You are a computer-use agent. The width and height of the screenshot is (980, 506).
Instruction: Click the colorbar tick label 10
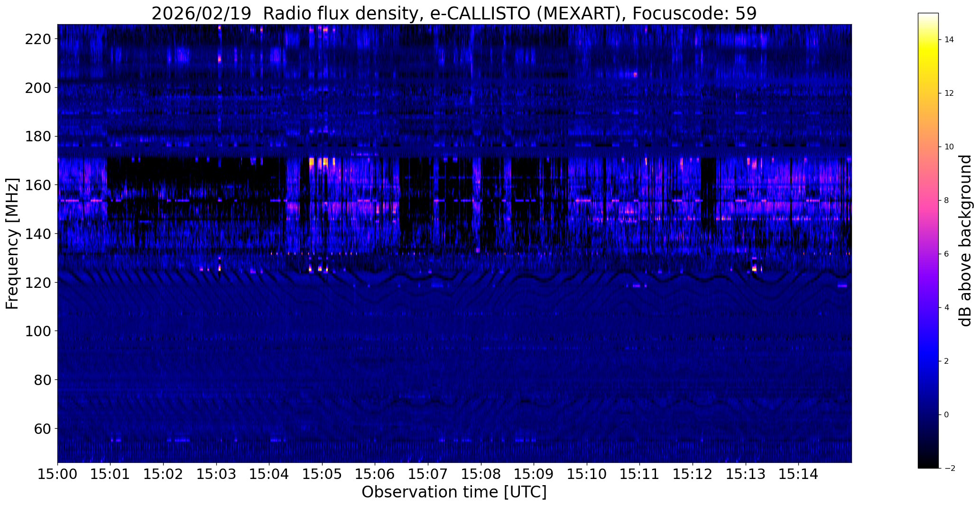point(949,147)
